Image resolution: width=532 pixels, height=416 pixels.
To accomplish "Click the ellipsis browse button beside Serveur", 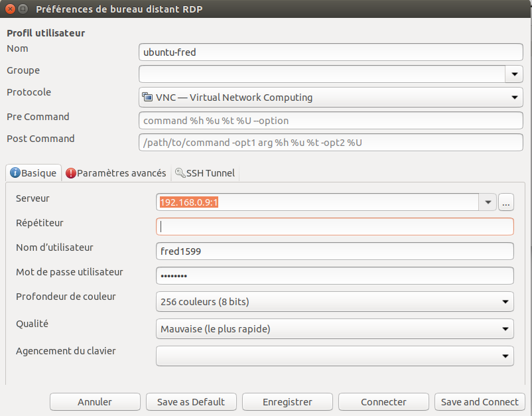I will pos(506,202).
